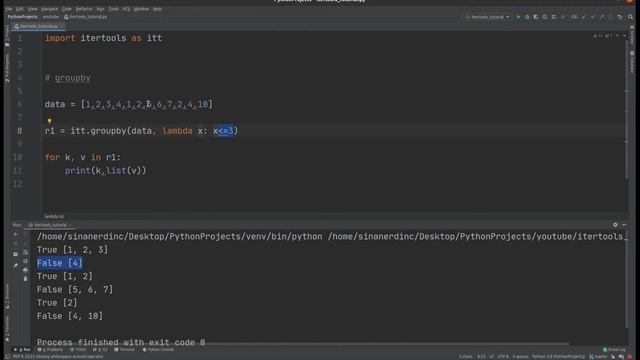Click the pin tab icon in the Run panel
The height and width of the screenshot is (360, 640).
pyautogui.click(x=16, y=265)
